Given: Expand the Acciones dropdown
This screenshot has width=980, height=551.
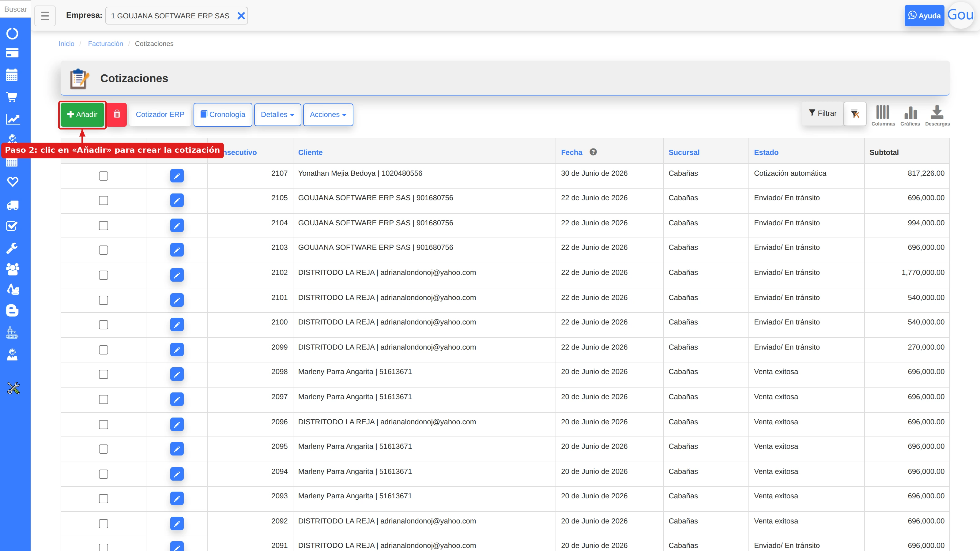Looking at the screenshot, I should tap(328, 114).
